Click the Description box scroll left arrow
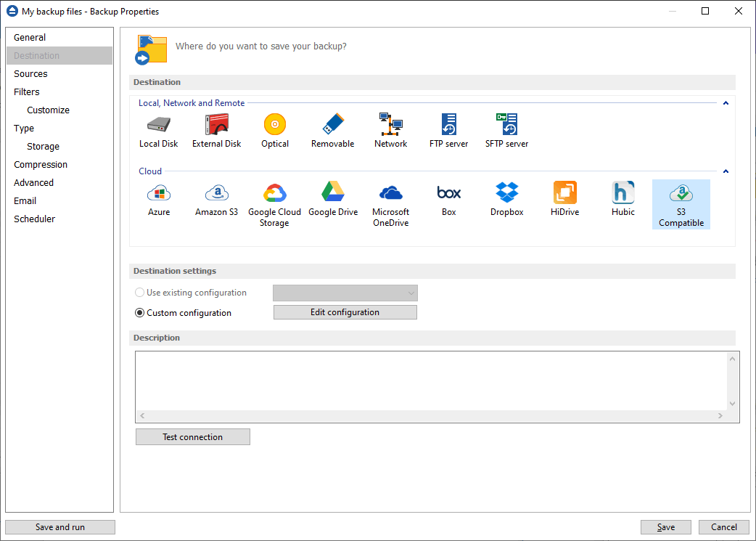 coord(142,415)
